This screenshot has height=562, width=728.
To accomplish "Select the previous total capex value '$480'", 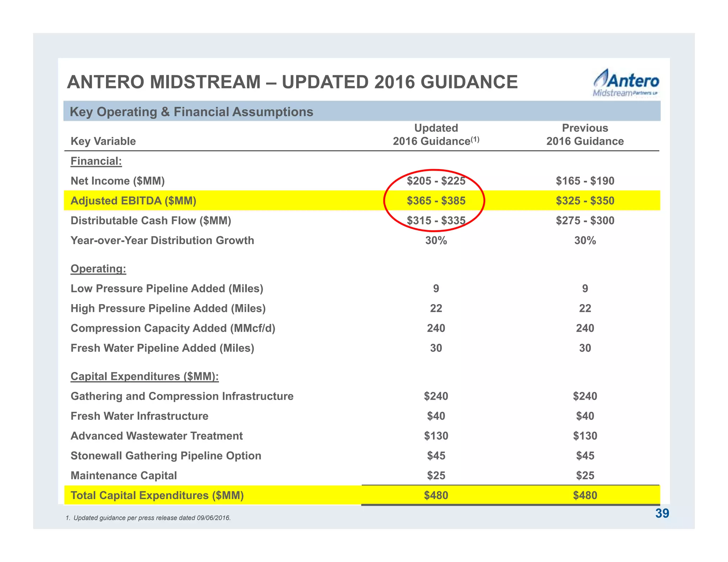I will coord(585,496).
